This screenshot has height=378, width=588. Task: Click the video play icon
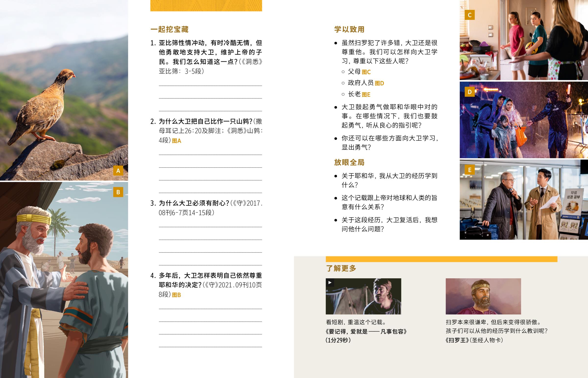point(330,282)
